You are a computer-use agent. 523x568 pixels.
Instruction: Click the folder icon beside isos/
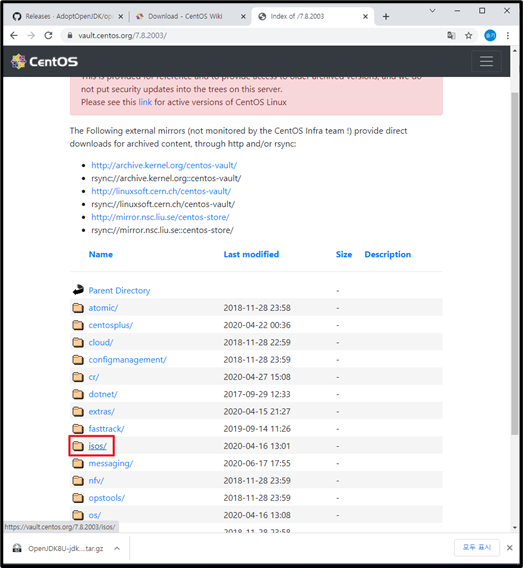pos(78,446)
